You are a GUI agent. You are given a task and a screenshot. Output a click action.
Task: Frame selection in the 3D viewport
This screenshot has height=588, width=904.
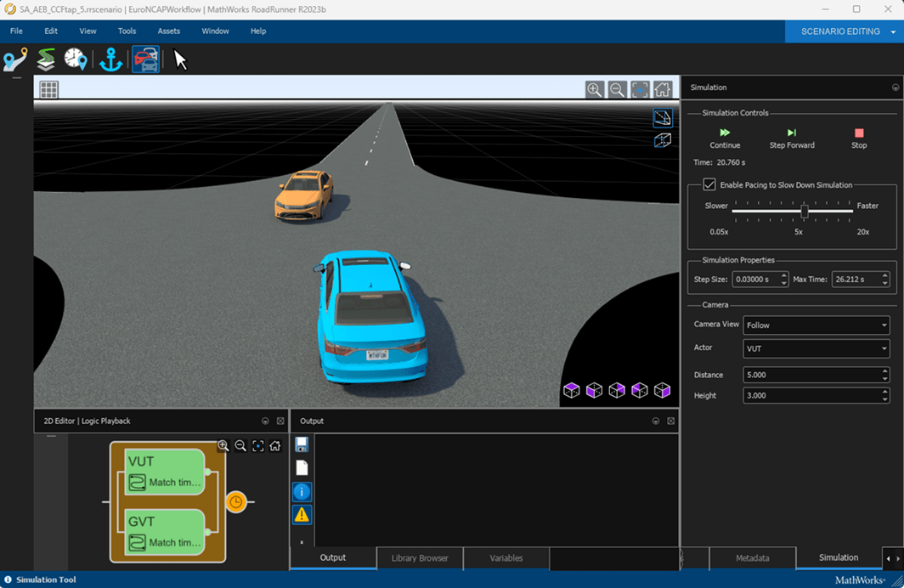pos(640,89)
